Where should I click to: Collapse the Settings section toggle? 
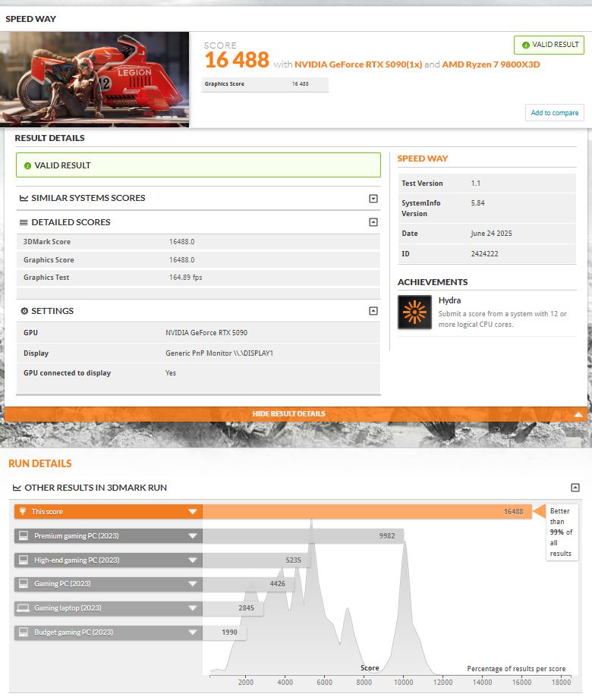point(373,311)
